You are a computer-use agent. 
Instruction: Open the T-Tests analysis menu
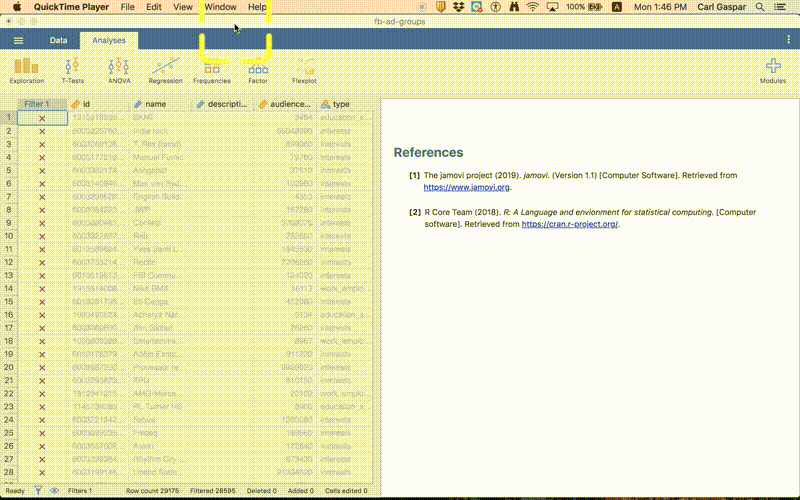[x=73, y=69]
